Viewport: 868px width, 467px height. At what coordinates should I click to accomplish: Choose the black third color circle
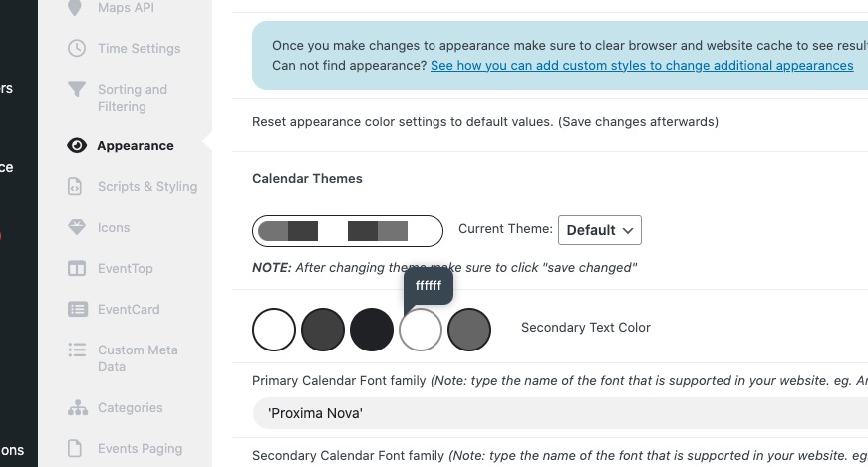click(372, 330)
